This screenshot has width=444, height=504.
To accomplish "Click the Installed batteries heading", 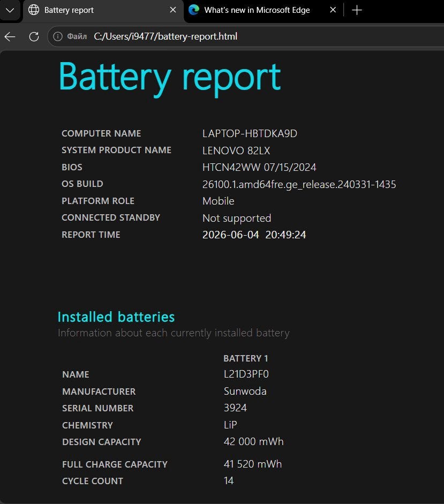I will (116, 317).
